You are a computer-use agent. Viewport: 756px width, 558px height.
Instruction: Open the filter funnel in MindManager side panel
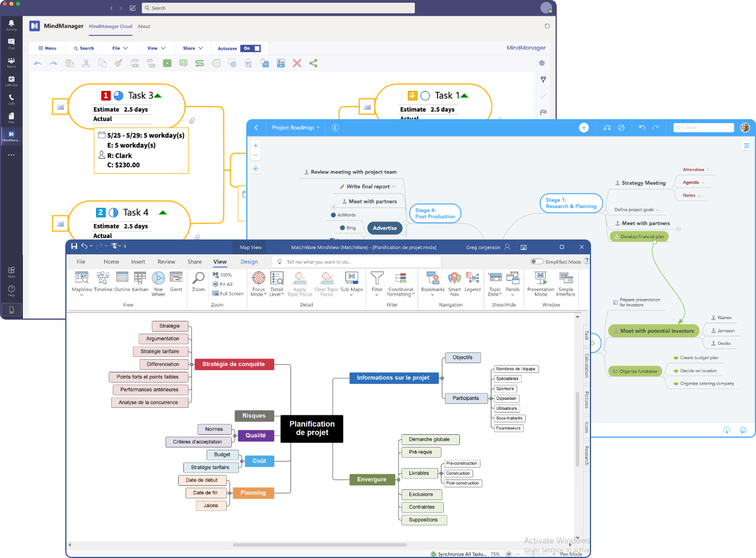pos(543,80)
